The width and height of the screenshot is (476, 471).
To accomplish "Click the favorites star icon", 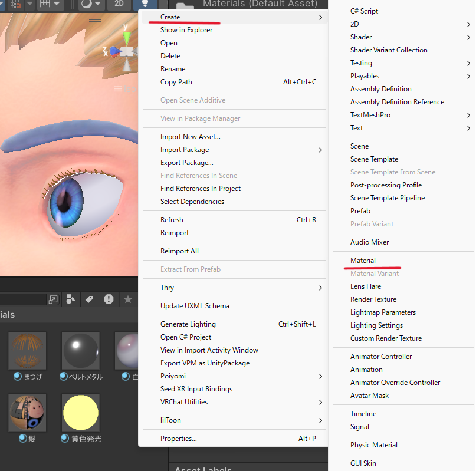I will pos(127,299).
